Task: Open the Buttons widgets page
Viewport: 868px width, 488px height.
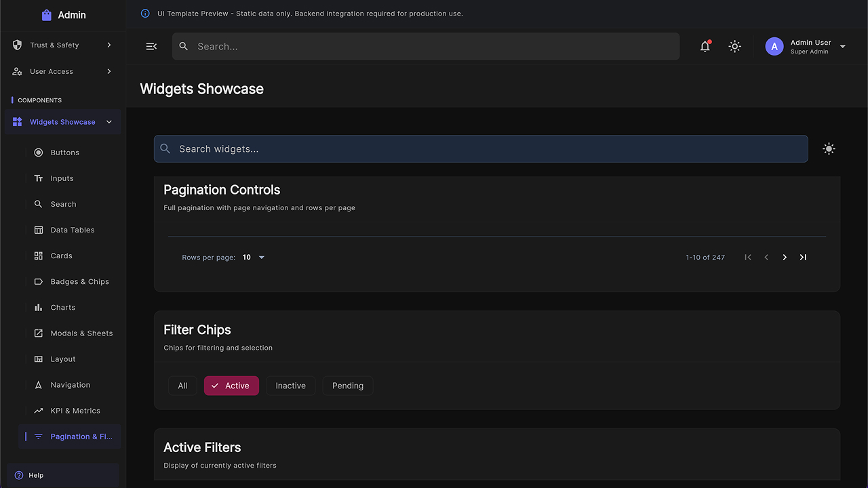Action: pyautogui.click(x=71, y=152)
